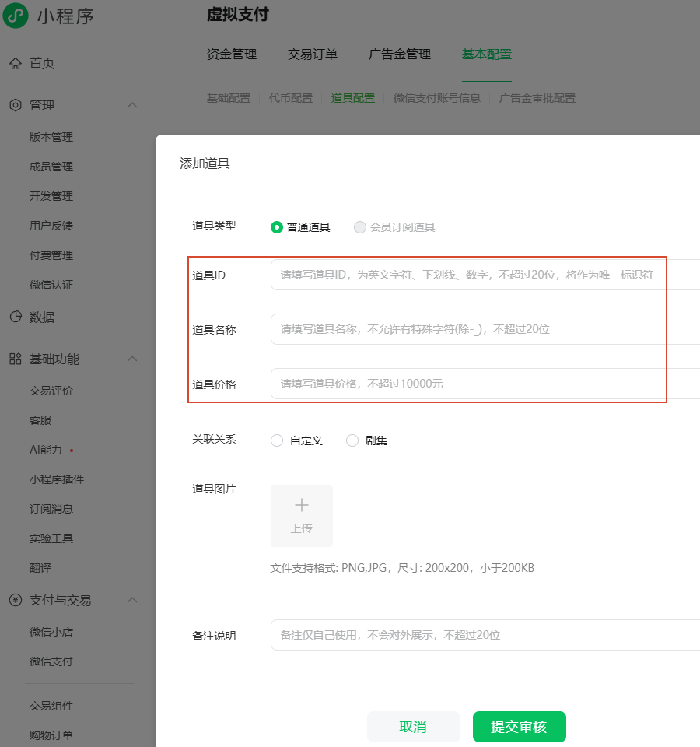Viewport: 700px width, 747px height.
Task: Open 微信支付 in the sidebar
Action: [51, 661]
